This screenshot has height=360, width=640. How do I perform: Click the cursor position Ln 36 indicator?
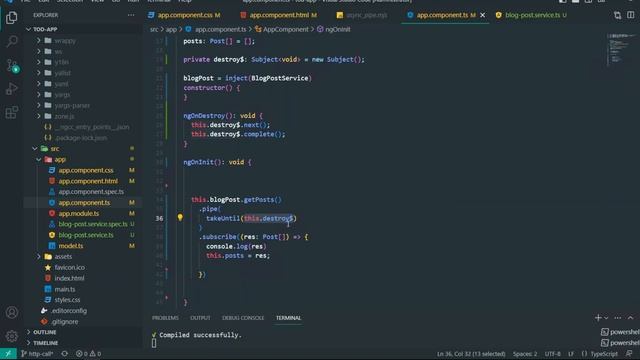(x=471, y=354)
